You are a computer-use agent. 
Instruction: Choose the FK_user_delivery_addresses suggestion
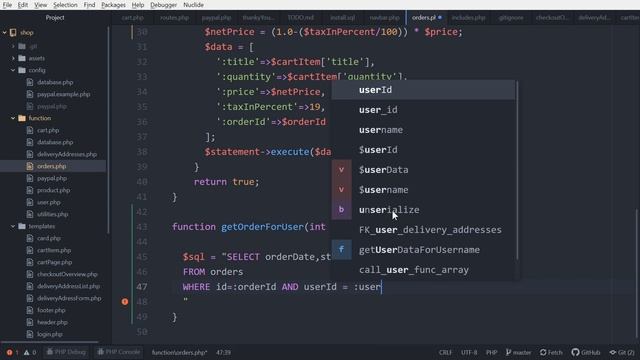[423, 230]
